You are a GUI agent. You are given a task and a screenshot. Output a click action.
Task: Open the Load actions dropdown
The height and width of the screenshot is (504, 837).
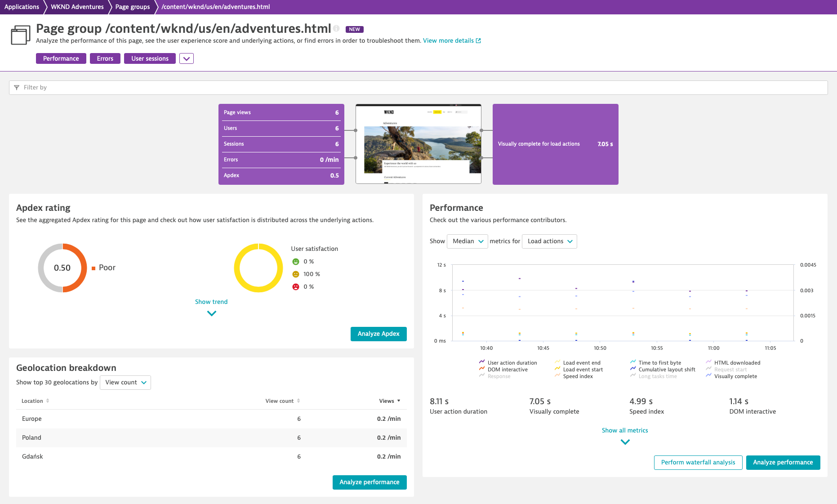549,241
